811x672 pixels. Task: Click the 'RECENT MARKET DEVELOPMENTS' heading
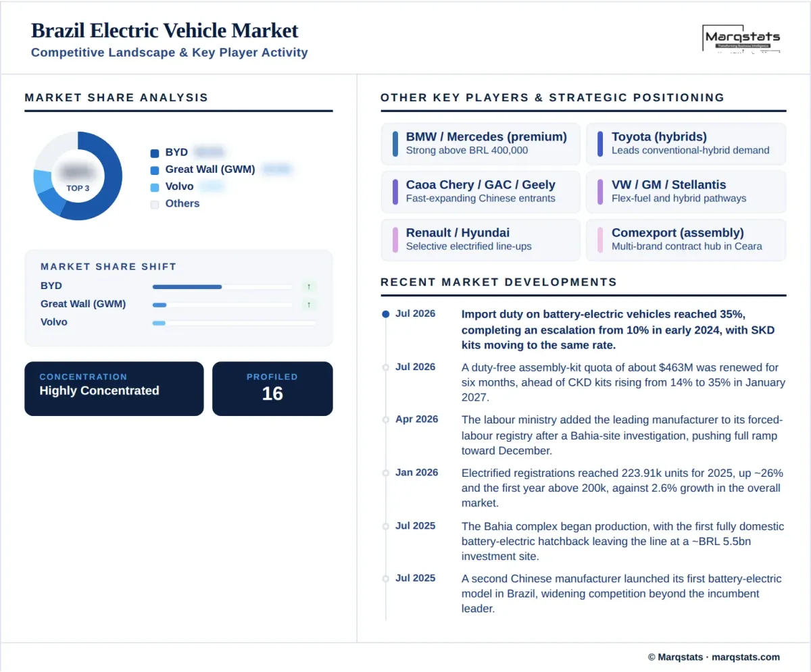click(x=499, y=282)
